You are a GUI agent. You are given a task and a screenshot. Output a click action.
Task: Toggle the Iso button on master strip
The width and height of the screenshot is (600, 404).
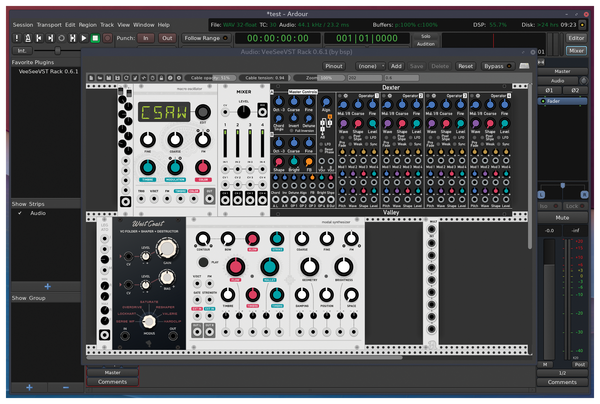coord(549,206)
